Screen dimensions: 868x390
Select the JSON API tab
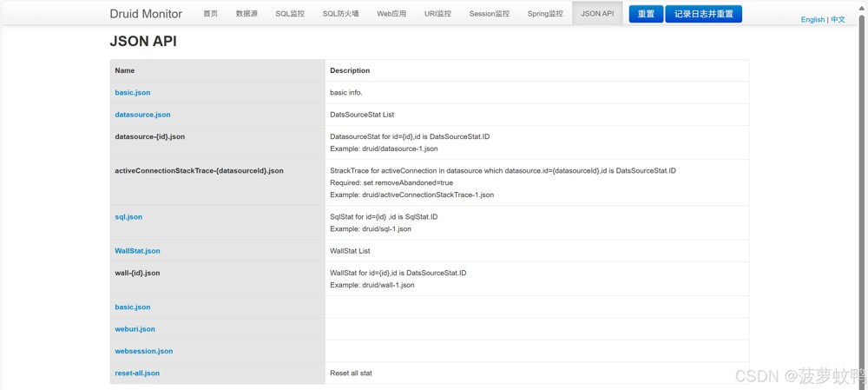(597, 14)
